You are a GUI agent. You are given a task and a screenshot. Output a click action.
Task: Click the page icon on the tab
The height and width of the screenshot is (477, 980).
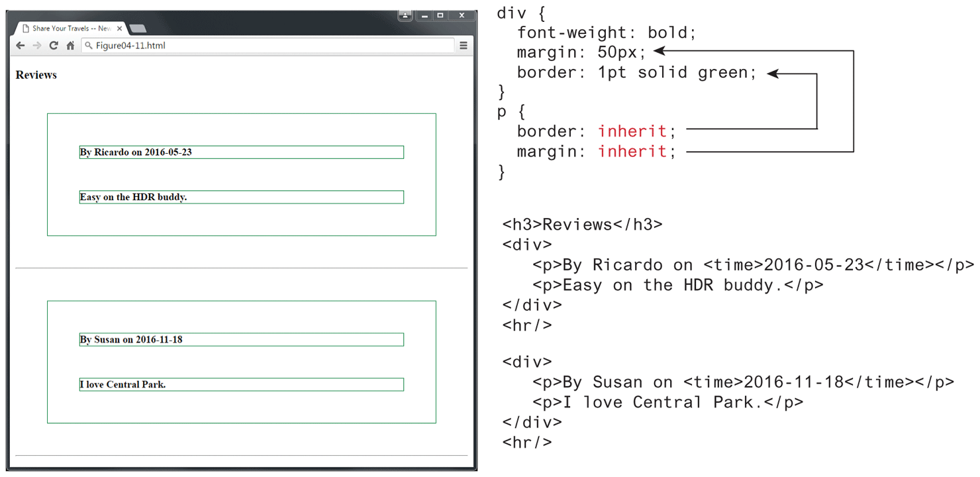[25, 28]
